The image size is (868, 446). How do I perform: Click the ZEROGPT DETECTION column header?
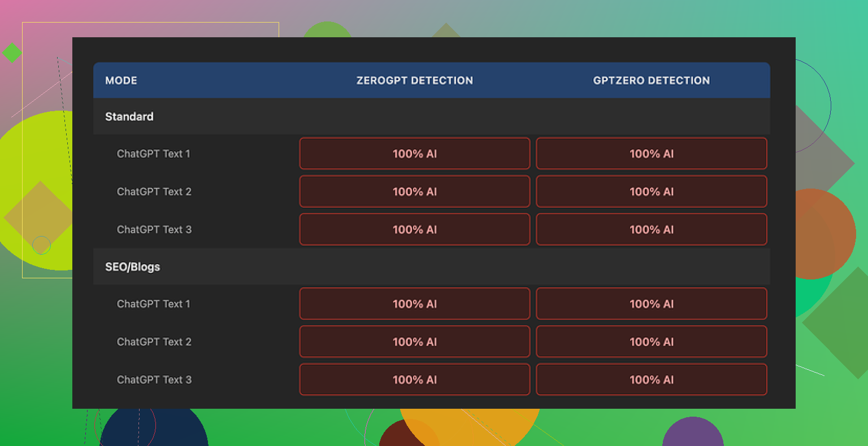click(414, 80)
